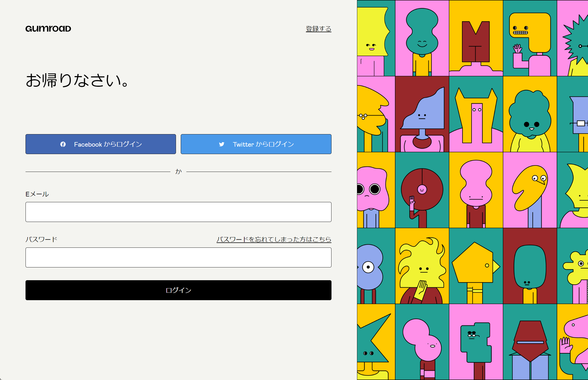Click the か divider label
588x380 pixels.
click(178, 172)
